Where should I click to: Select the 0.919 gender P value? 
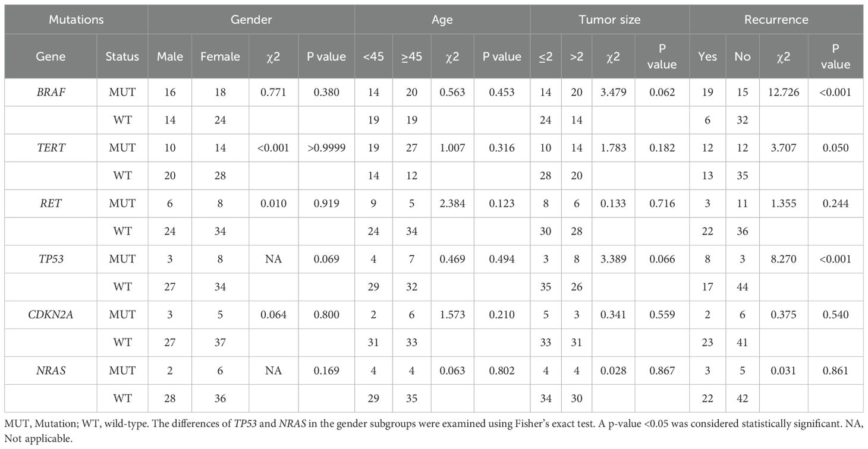[x=326, y=204]
